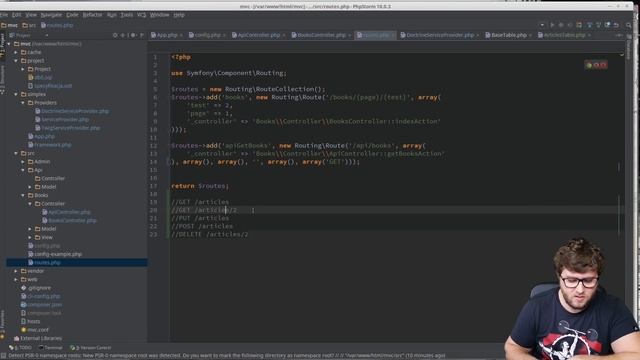Open the Help menu
640x360 pixels.
point(179,15)
